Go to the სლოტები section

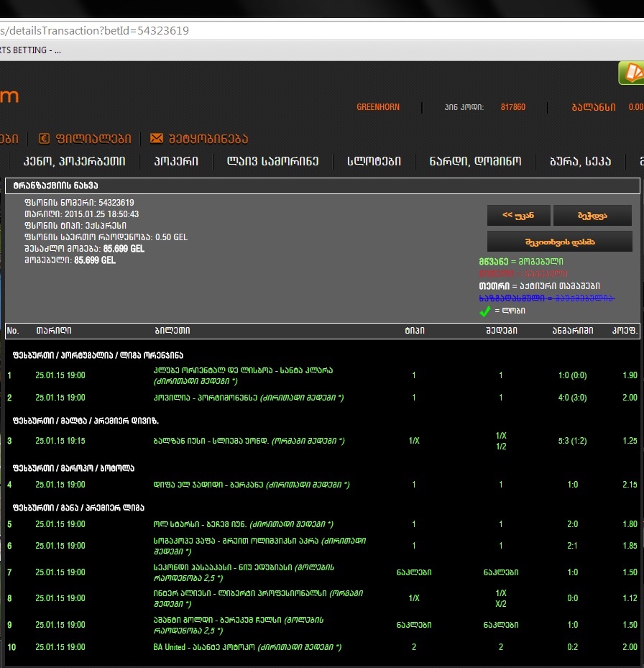point(374,162)
